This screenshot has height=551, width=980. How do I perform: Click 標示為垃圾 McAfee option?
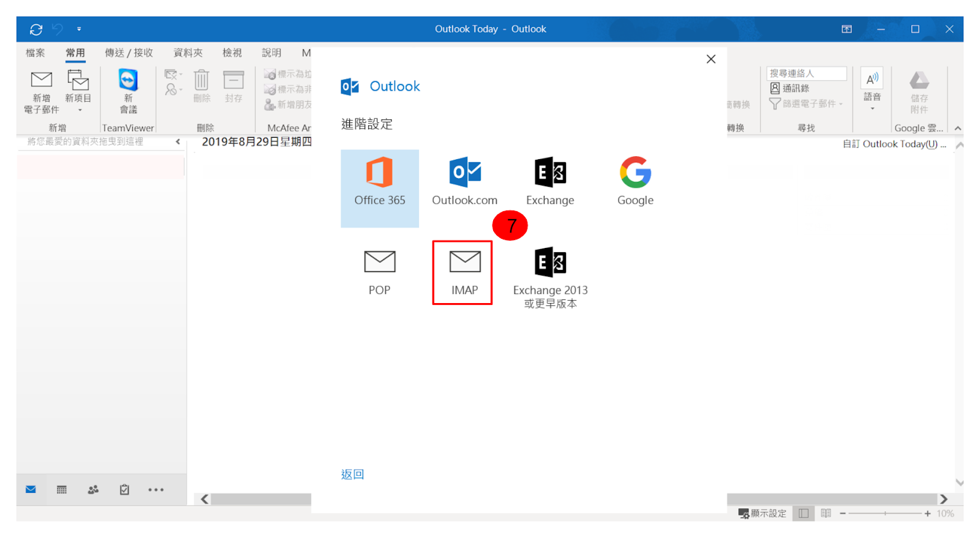pos(288,74)
